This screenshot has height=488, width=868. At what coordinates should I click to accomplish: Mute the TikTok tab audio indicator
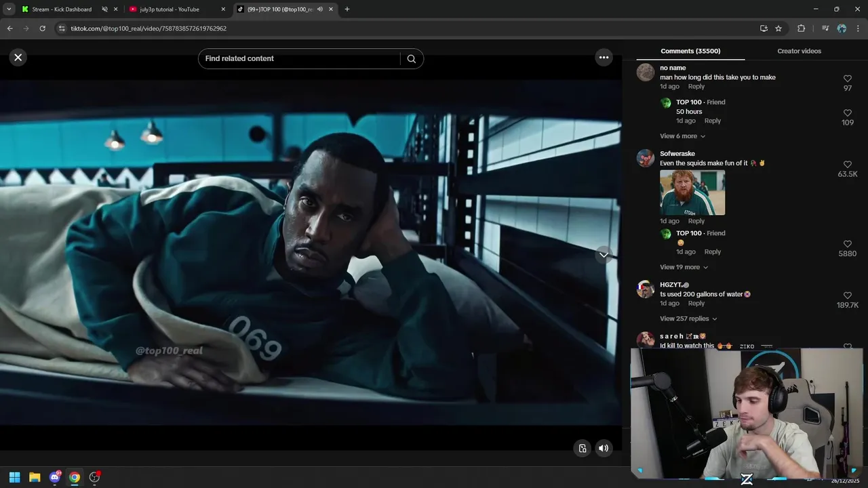tap(319, 9)
